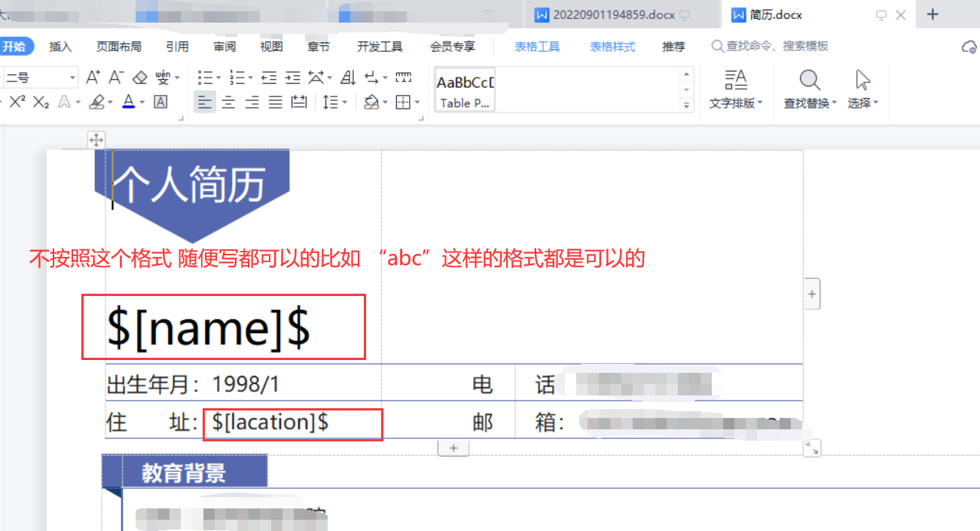Click the 推荐 button in the ribbon
This screenshot has height=531, width=980.
[673, 47]
